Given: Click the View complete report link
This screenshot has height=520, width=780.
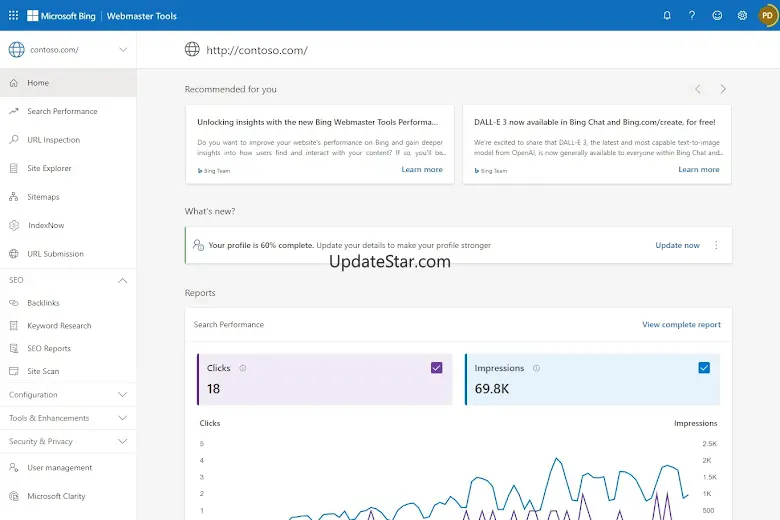Looking at the screenshot, I should pos(681,325).
